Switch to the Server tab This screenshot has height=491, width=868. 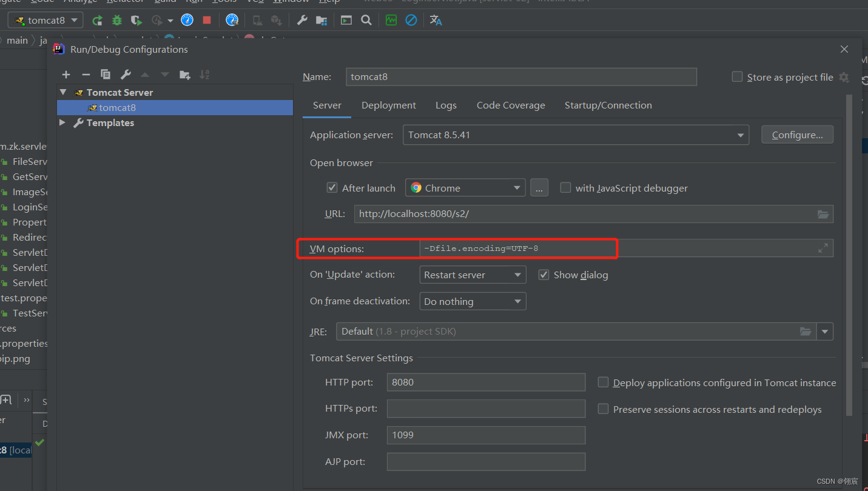pos(327,105)
